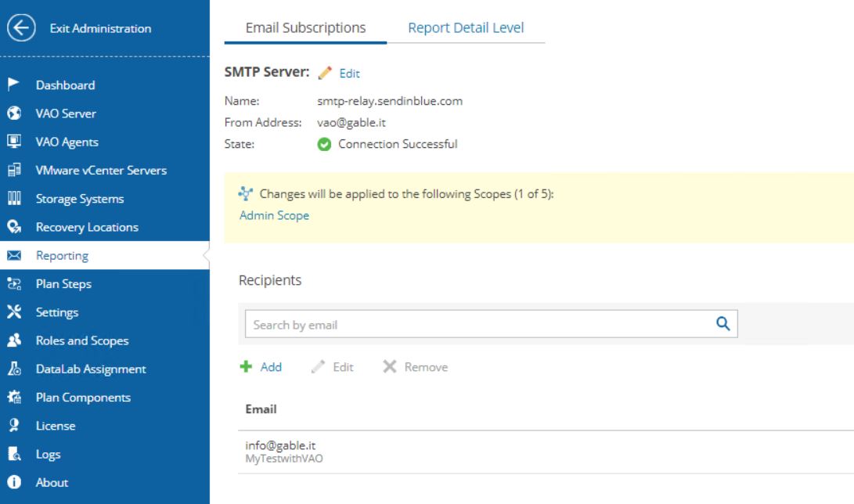
Task: Click the VAO Server globe icon
Action: [x=13, y=113]
